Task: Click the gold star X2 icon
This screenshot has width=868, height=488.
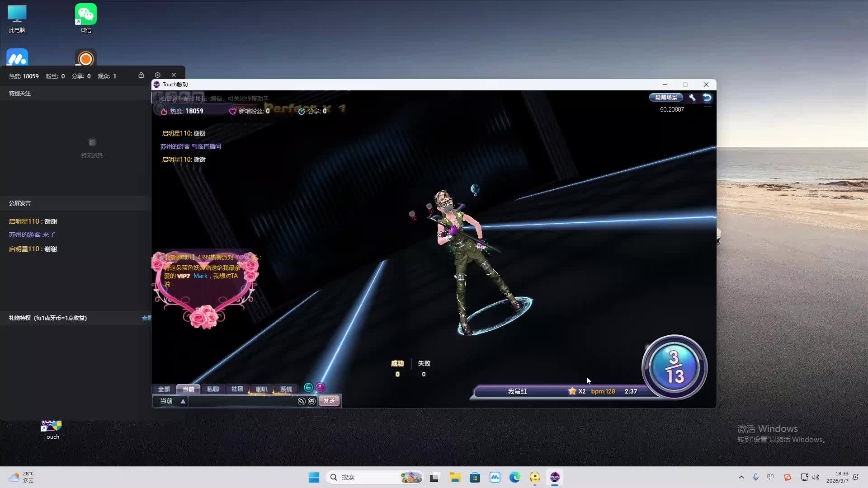Action: click(572, 391)
